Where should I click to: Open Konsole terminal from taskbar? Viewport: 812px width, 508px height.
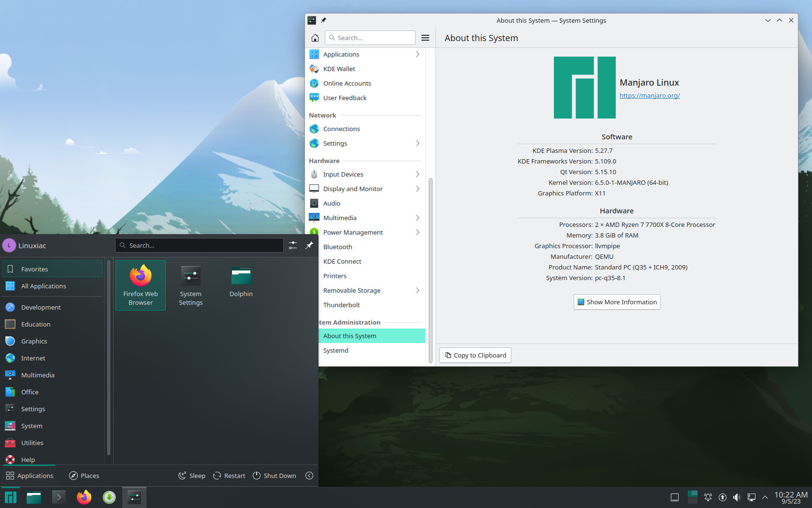59,497
